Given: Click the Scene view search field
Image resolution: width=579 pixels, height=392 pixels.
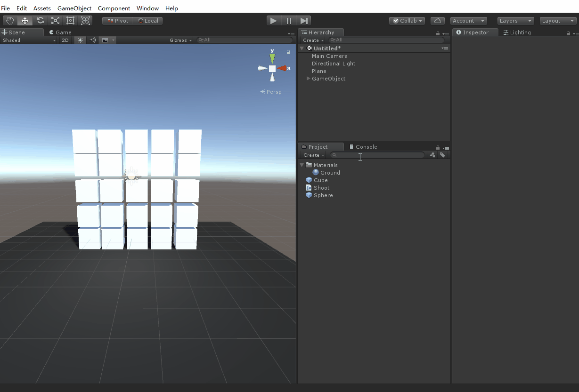Looking at the screenshot, I should click(x=245, y=40).
